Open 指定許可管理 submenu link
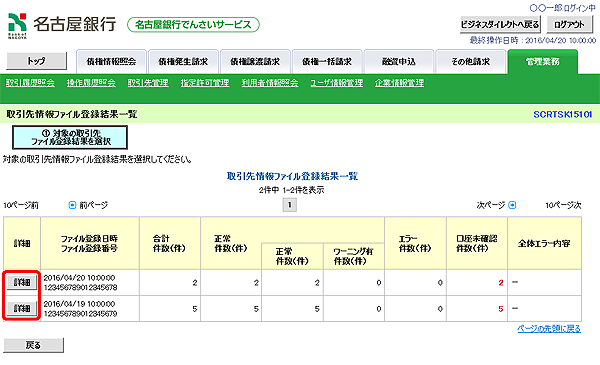600x365 pixels. point(205,83)
